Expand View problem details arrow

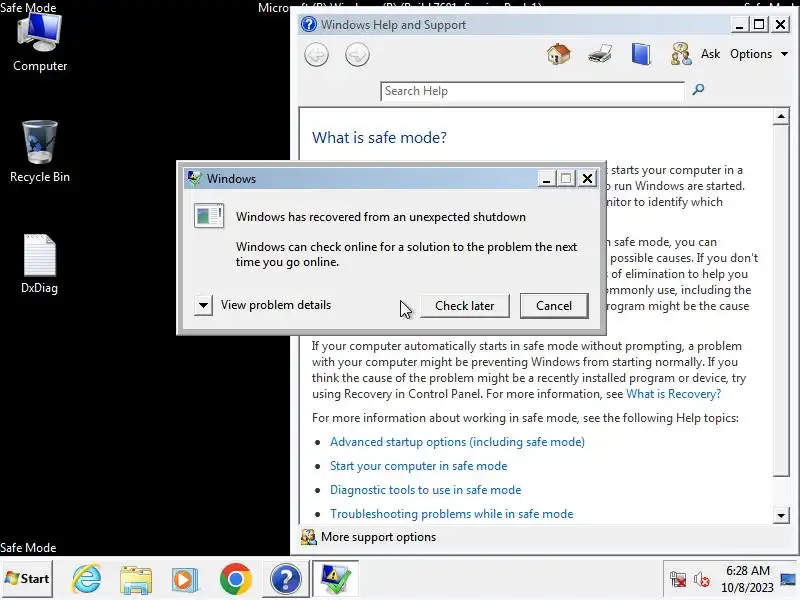[203, 305]
